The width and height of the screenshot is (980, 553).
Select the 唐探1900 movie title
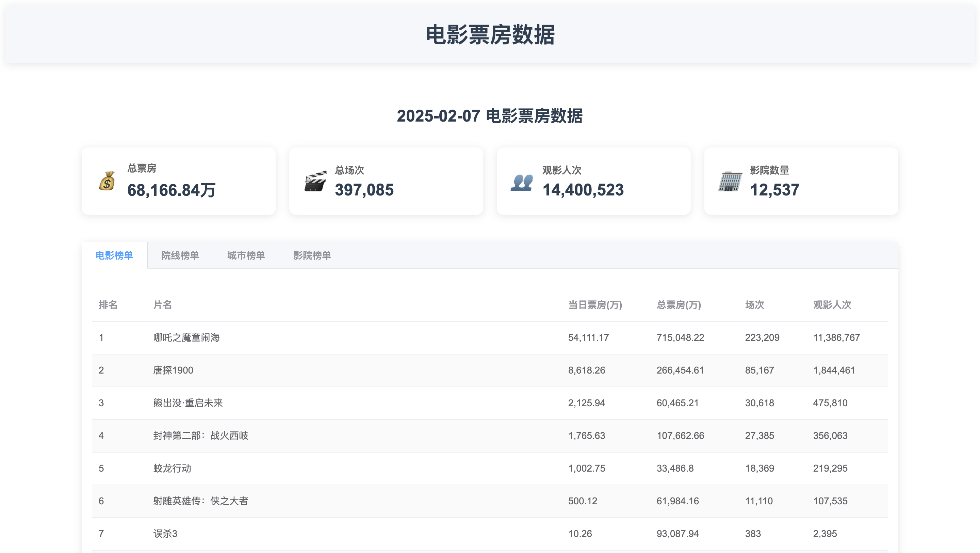(x=173, y=370)
